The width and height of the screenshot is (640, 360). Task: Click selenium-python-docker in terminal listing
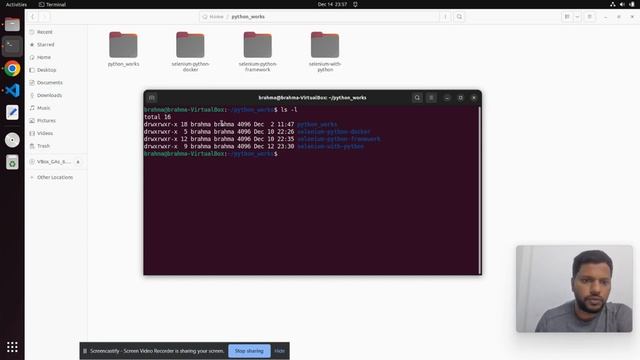click(334, 132)
